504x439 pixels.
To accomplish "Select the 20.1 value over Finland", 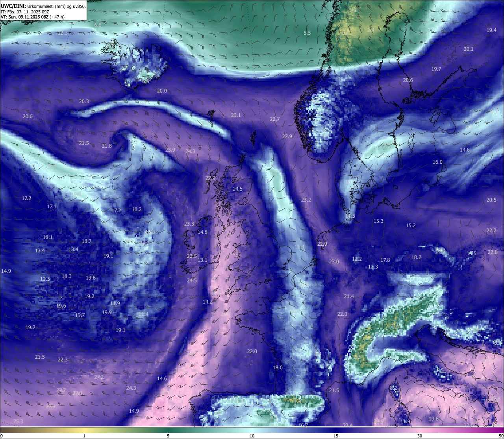I will coord(469,49).
